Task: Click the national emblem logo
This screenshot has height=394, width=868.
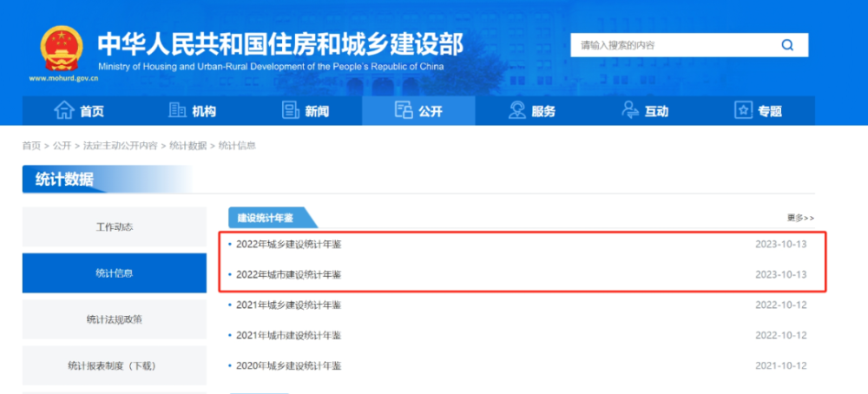Action: [62, 48]
